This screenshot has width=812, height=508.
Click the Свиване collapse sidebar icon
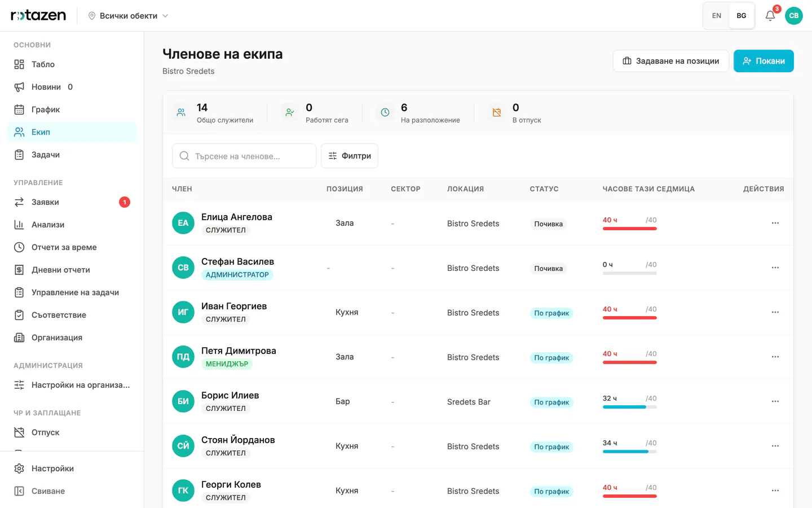pos(19,491)
